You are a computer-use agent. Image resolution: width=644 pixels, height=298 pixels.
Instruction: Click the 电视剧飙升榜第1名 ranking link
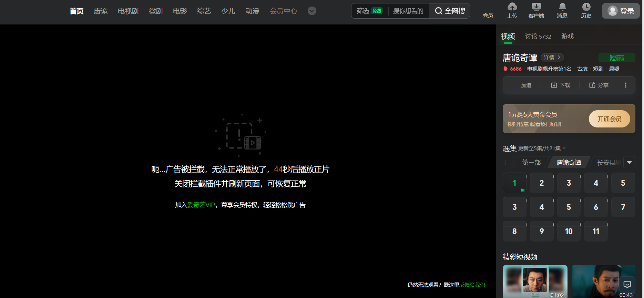tap(549, 69)
